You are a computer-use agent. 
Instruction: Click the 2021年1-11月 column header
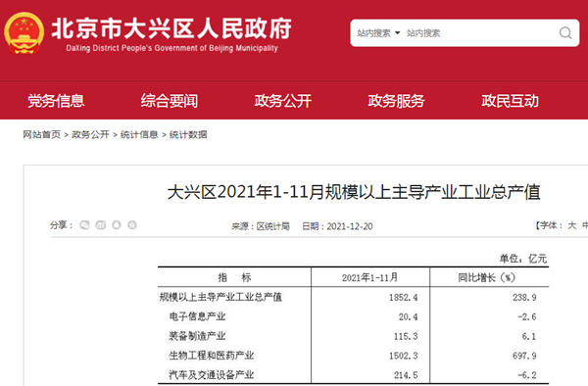click(369, 277)
